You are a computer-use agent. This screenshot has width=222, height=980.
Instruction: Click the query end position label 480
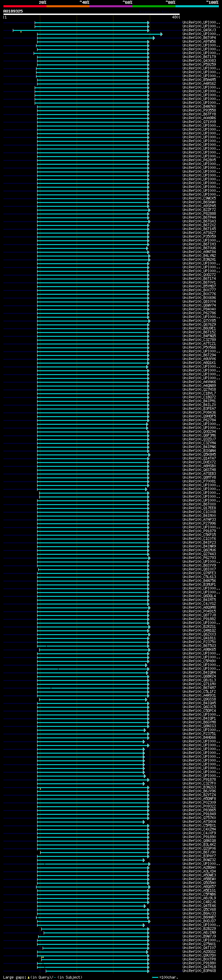pyautogui.click(x=175, y=17)
